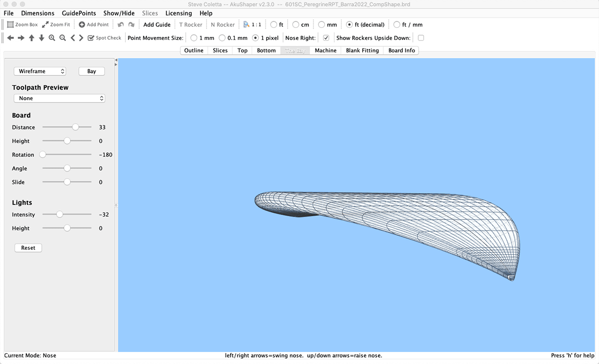Click the 1:1 scale icon

[x=253, y=24]
